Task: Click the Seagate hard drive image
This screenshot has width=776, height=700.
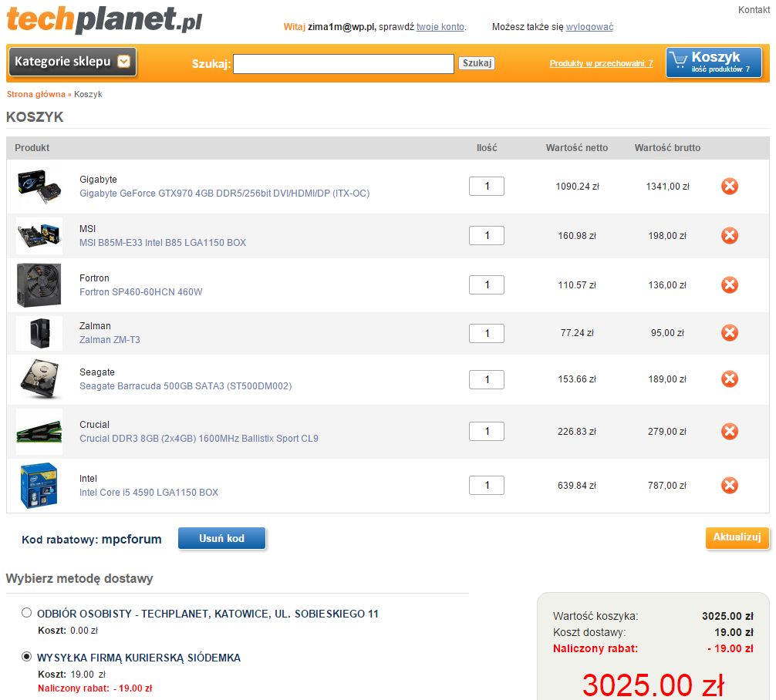Action: point(39,379)
